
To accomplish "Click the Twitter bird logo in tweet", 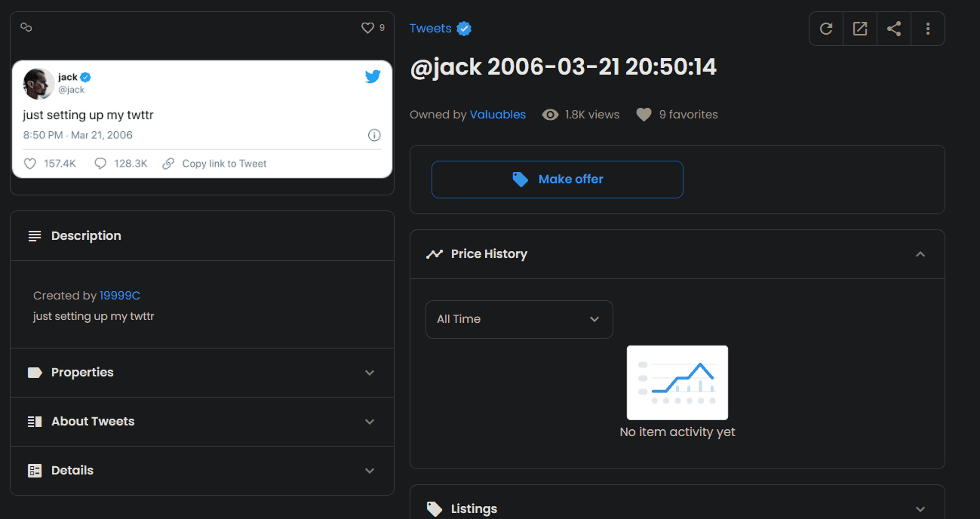I will [373, 76].
